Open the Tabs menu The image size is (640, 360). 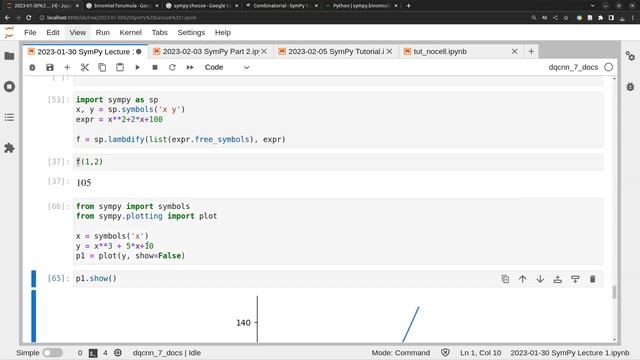[x=160, y=32]
